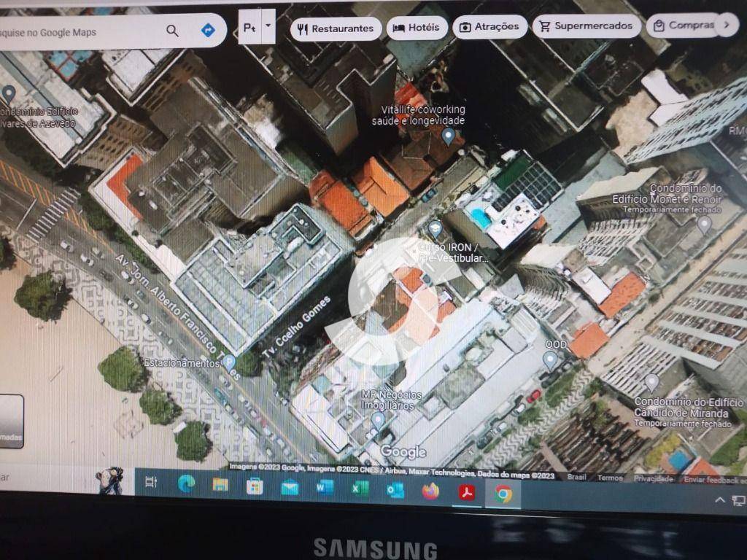Open Firefox from taskbar

tap(430, 491)
